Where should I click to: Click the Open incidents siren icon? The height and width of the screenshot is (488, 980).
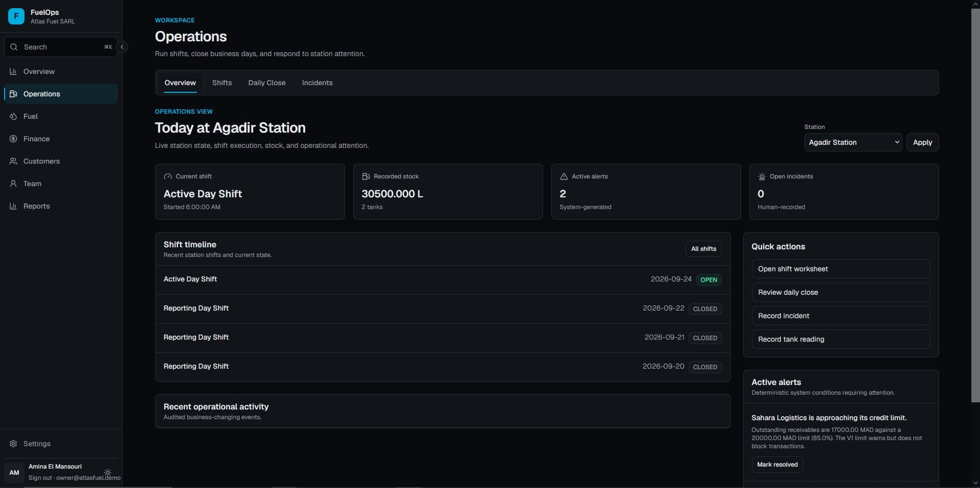tap(762, 176)
